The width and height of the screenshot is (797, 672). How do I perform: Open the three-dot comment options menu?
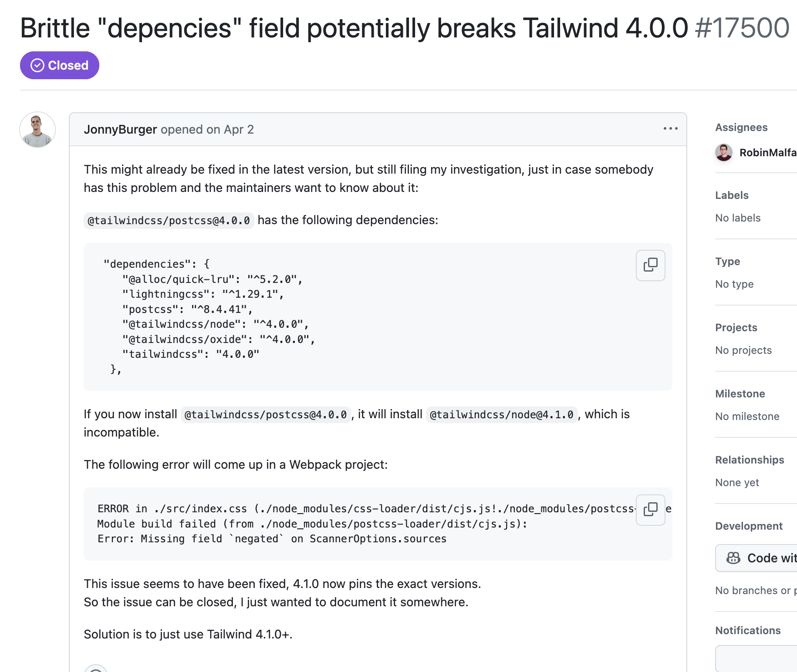tap(670, 128)
